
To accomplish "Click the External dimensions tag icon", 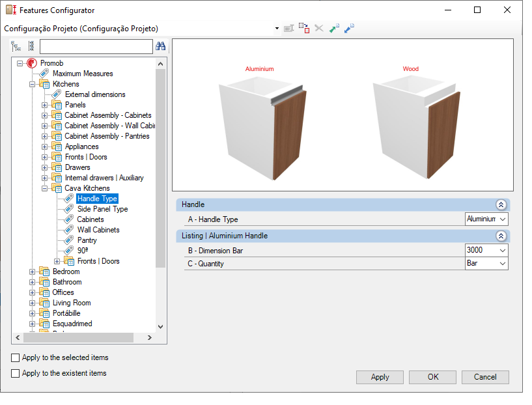I will tap(56, 94).
